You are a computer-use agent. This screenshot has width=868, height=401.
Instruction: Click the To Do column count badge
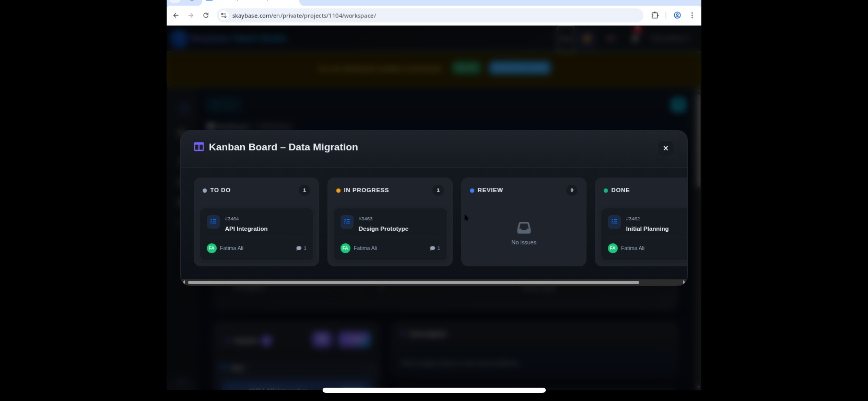304,190
